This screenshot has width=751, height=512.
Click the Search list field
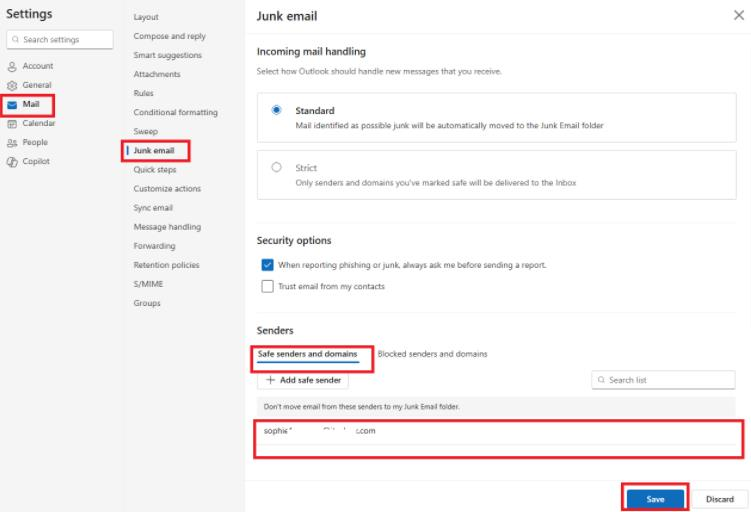pyautogui.click(x=663, y=380)
